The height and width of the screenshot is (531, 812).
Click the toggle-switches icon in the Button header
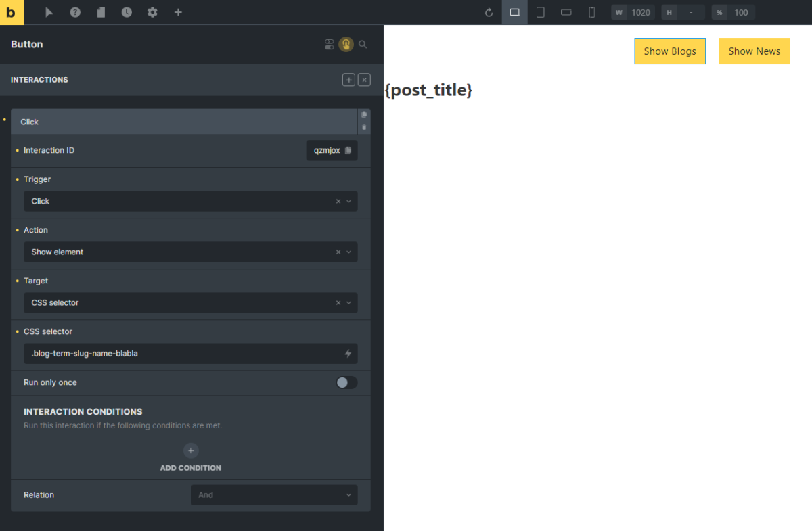point(330,45)
